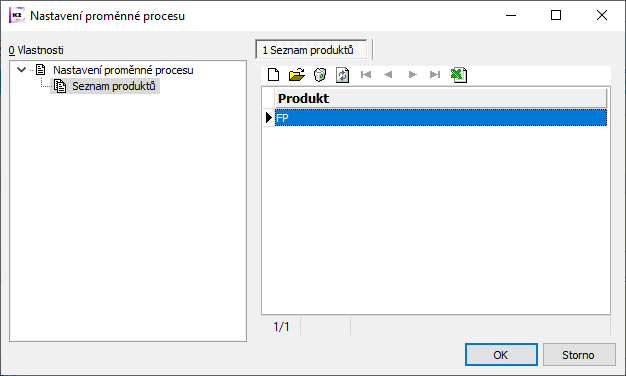Jump to last record arrow
626x376 pixels.
coord(435,75)
